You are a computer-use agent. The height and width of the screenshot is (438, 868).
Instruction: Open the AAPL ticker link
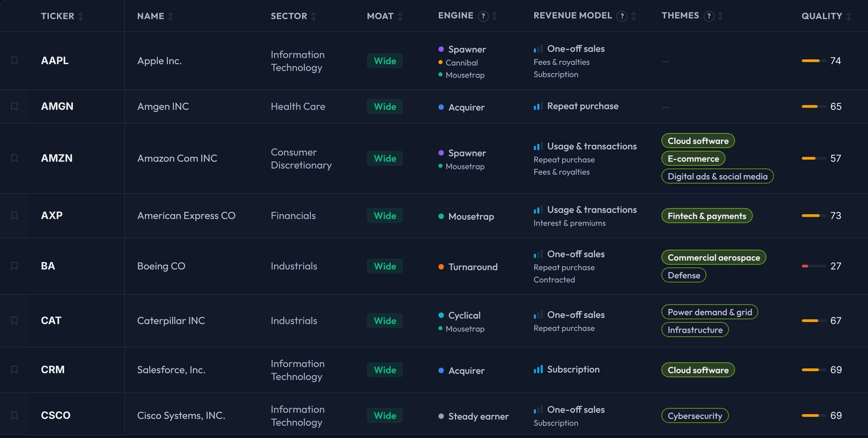55,61
